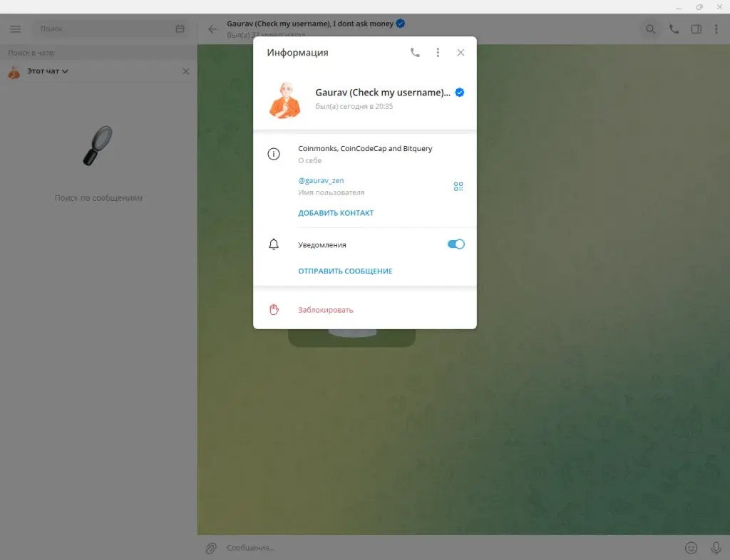Clear the Этот чат search filter
Viewport: 730px width, 560px height.
point(186,71)
